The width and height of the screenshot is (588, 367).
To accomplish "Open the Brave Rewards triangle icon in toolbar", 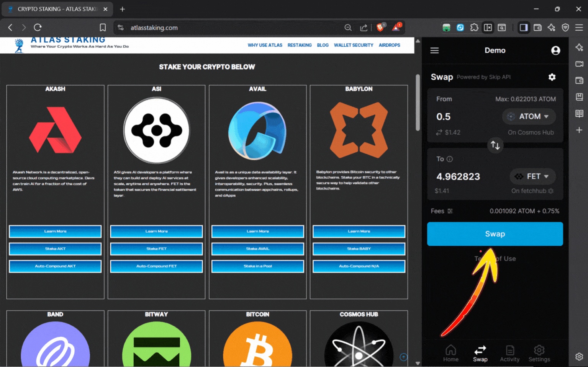I will (x=396, y=27).
